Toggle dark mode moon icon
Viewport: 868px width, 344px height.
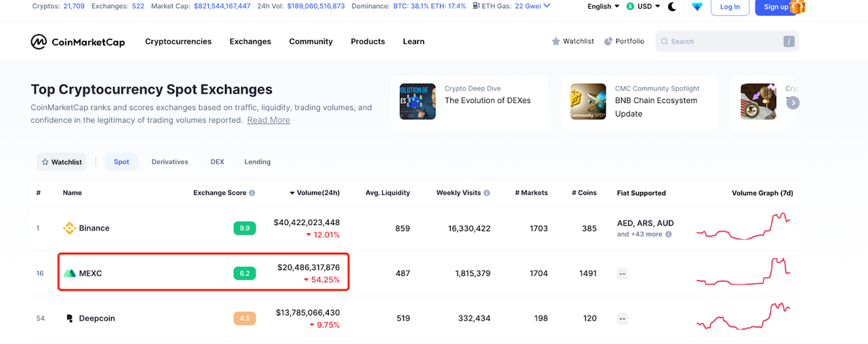coord(672,7)
